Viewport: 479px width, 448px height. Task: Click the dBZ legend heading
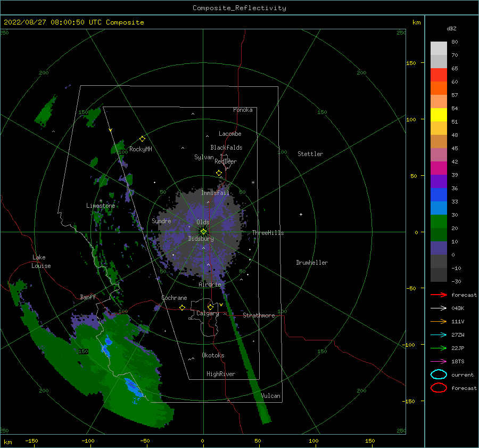[x=451, y=28]
